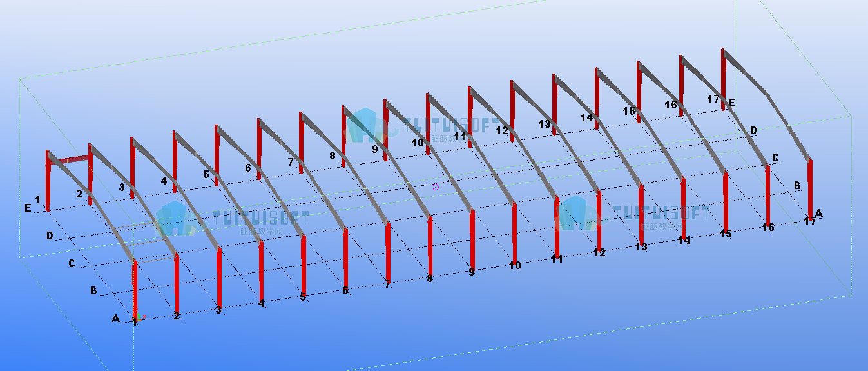Screen dimensions: 868x371
Task: Click front-row grid number 7 on line A
Action: click(x=387, y=285)
